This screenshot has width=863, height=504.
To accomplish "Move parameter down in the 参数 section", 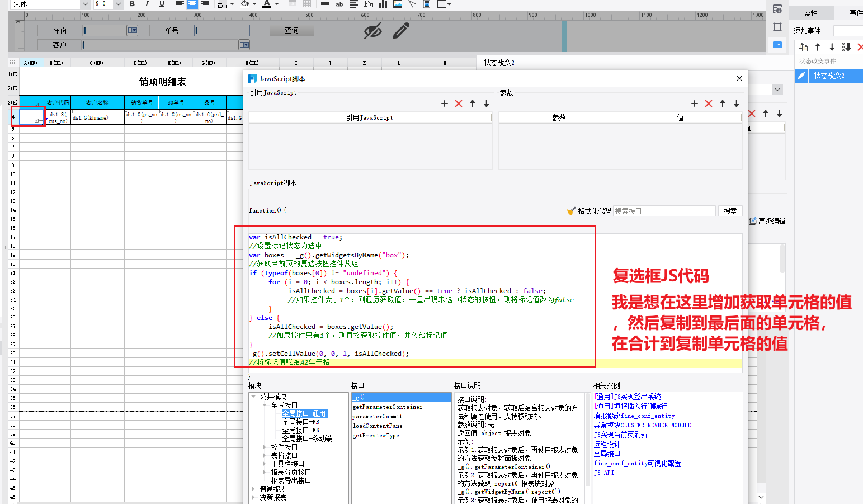I will pyautogui.click(x=737, y=103).
